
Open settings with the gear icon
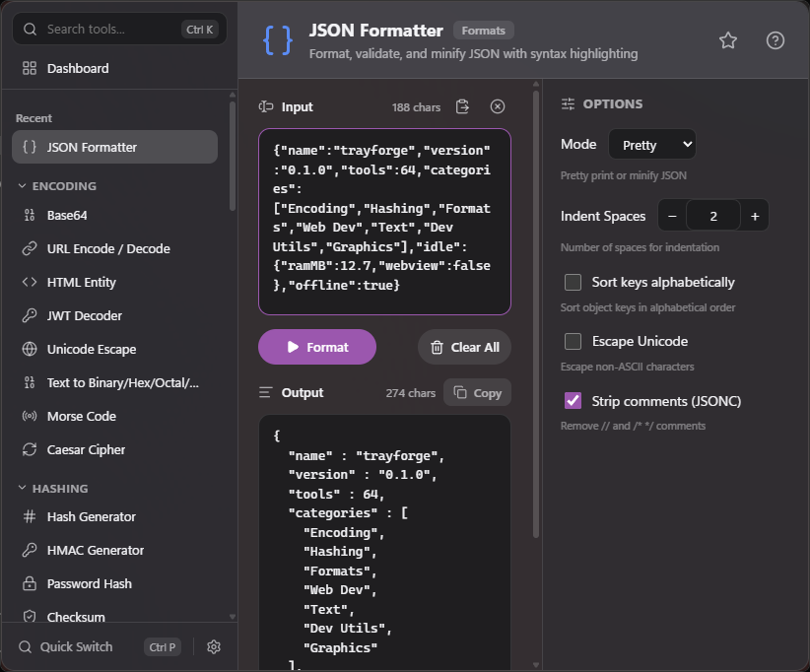coord(214,646)
